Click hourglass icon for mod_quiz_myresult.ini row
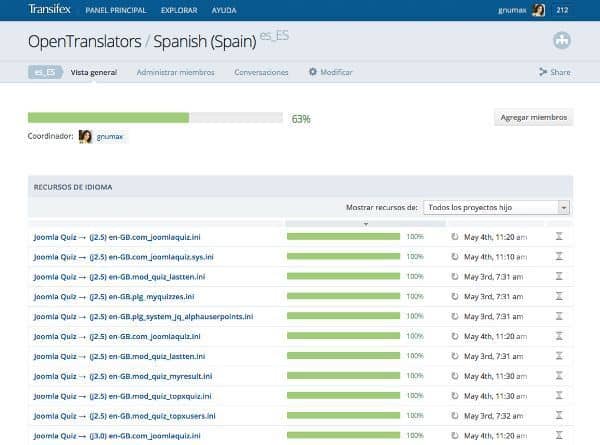The height and width of the screenshot is (445, 600). click(x=559, y=375)
